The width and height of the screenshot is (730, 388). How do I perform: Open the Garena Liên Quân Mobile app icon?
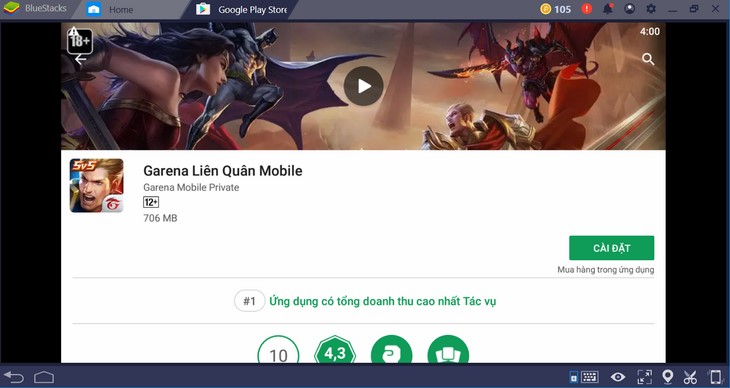click(97, 185)
